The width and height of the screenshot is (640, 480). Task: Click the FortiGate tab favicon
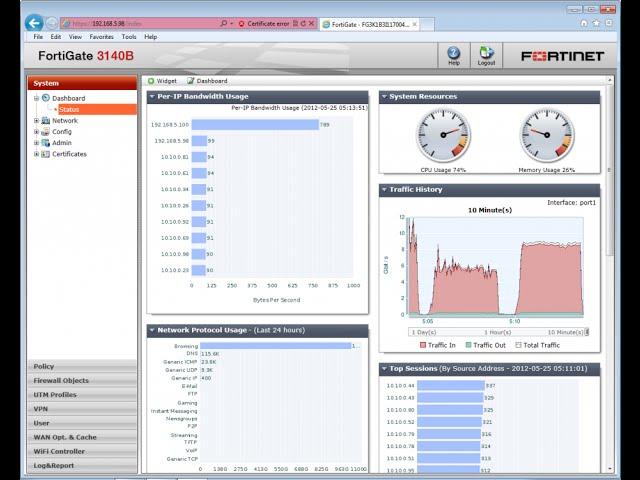point(326,24)
